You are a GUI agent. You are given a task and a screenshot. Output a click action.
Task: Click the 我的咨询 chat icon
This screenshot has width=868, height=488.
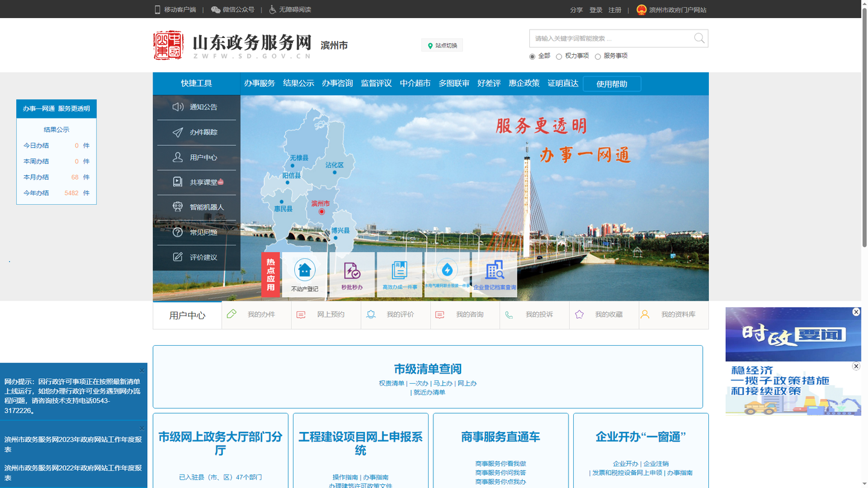coord(440,314)
